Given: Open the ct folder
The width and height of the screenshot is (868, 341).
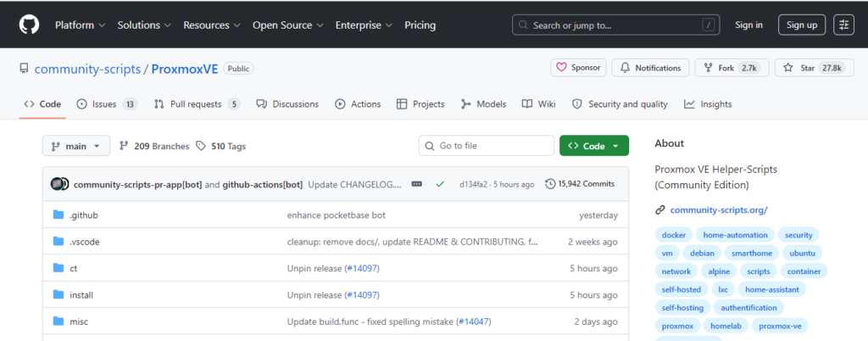Looking at the screenshot, I should [73, 269].
